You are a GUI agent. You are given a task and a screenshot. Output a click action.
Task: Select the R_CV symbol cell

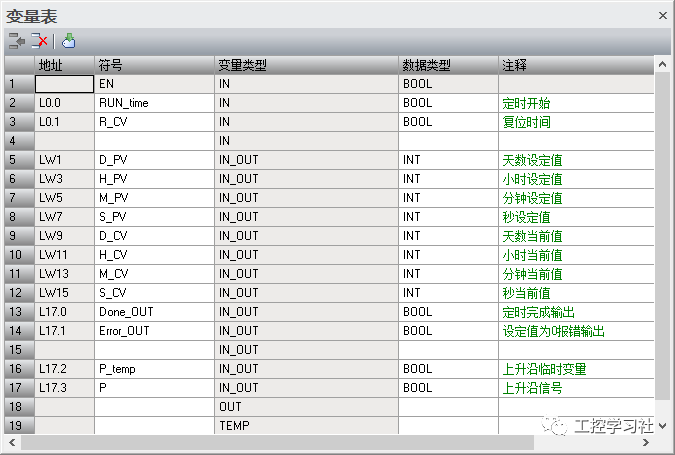click(155, 122)
